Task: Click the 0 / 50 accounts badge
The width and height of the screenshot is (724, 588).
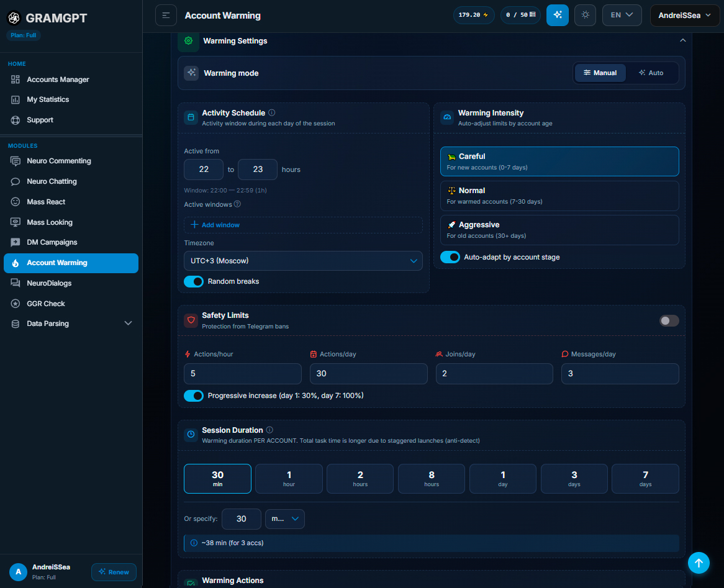Action: [x=520, y=16]
